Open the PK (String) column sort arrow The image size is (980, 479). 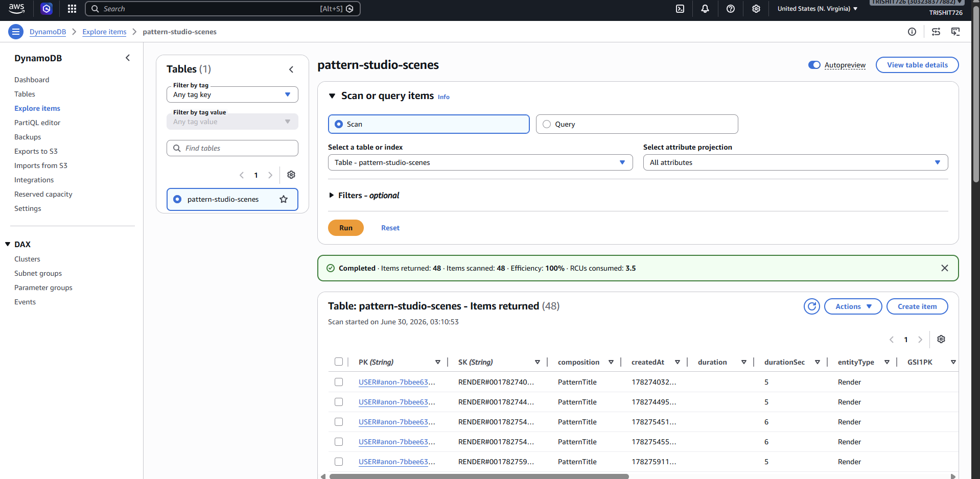pos(438,362)
